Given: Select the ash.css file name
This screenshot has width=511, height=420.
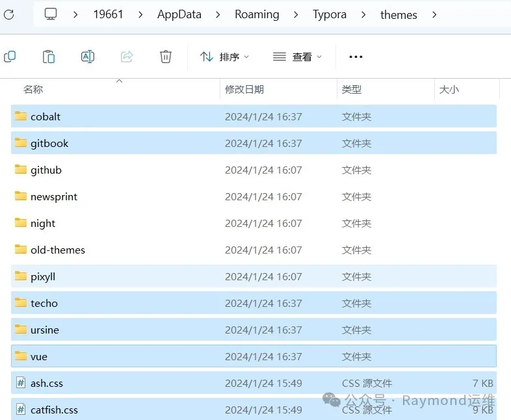Looking at the screenshot, I should pos(47,383).
